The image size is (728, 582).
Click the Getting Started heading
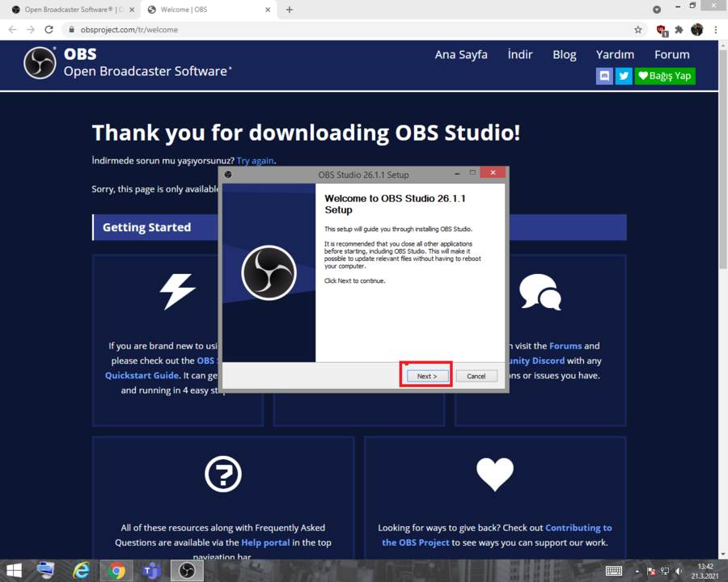[146, 227]
